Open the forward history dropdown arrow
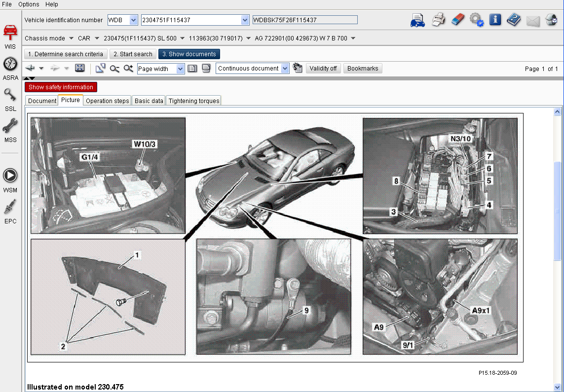 (x=66, y=68)
